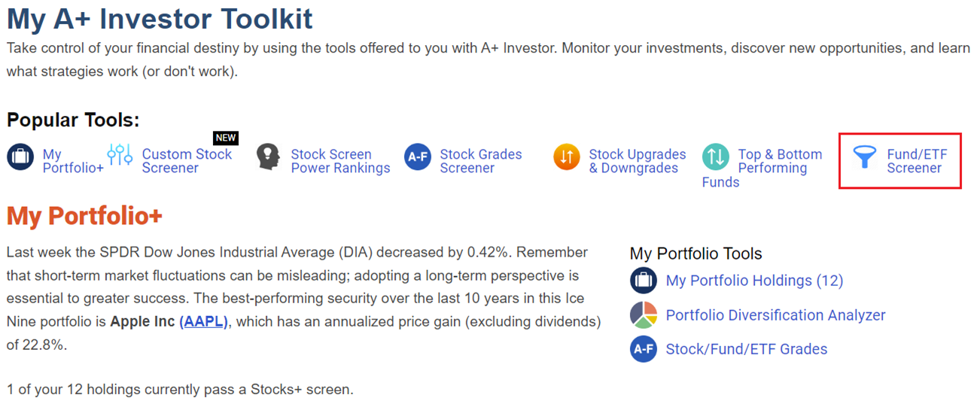
Task: Click the My Portfolio+ briefcase icon
Action: [20, 157]
